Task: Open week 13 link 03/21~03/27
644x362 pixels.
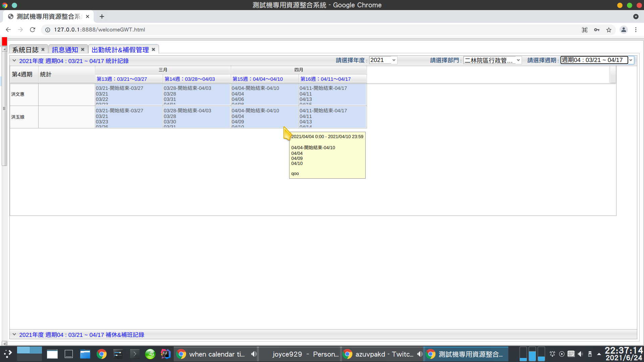Action: 122,79
